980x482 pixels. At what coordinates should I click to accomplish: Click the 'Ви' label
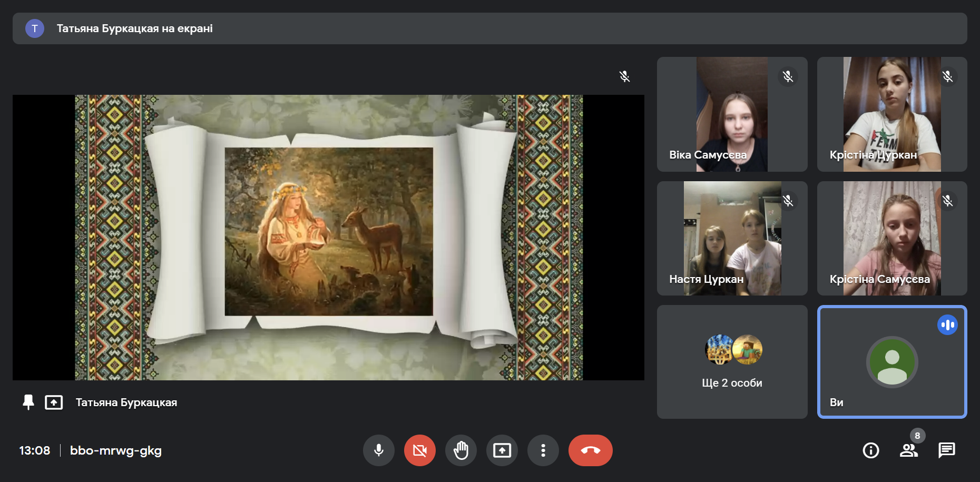836,402
